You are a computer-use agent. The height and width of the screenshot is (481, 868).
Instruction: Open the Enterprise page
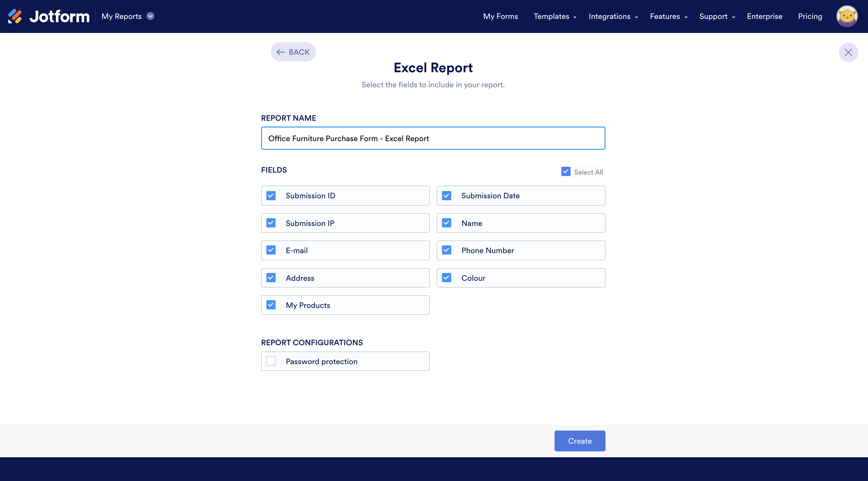[765, 16]
